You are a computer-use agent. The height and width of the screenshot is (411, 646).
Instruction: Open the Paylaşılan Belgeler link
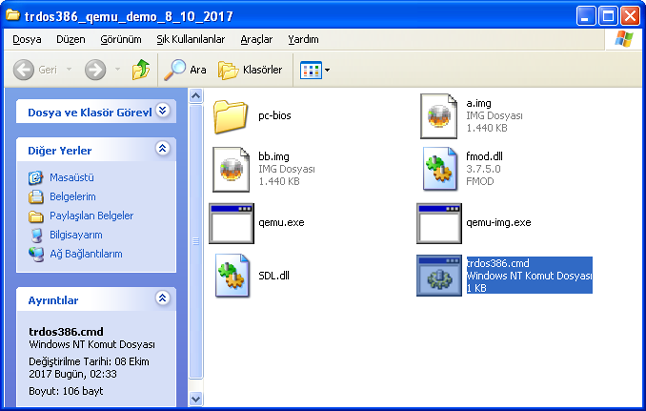[91, 215]
